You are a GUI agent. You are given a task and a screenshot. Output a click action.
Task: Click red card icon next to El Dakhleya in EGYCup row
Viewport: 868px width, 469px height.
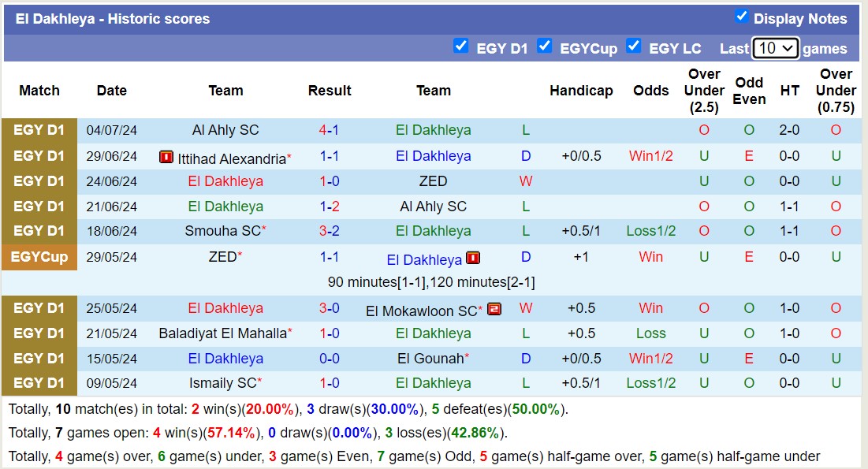[x=473, y=258]
